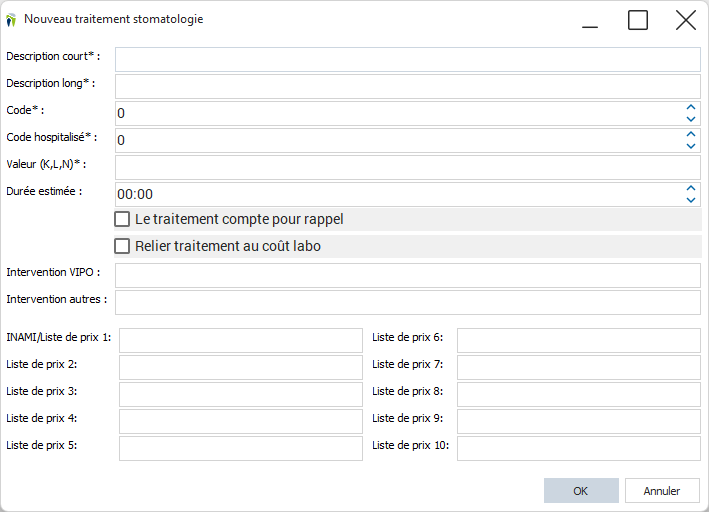709x512 pixels.
Task: Click the 'Valeur (K,L,N)*' label
Action: [46, 164]
